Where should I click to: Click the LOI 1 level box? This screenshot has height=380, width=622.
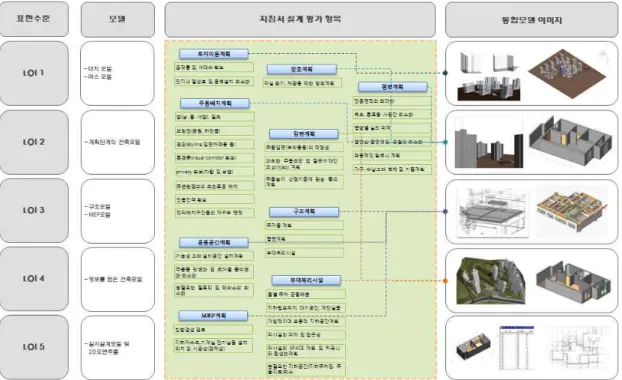pos(34,73)
